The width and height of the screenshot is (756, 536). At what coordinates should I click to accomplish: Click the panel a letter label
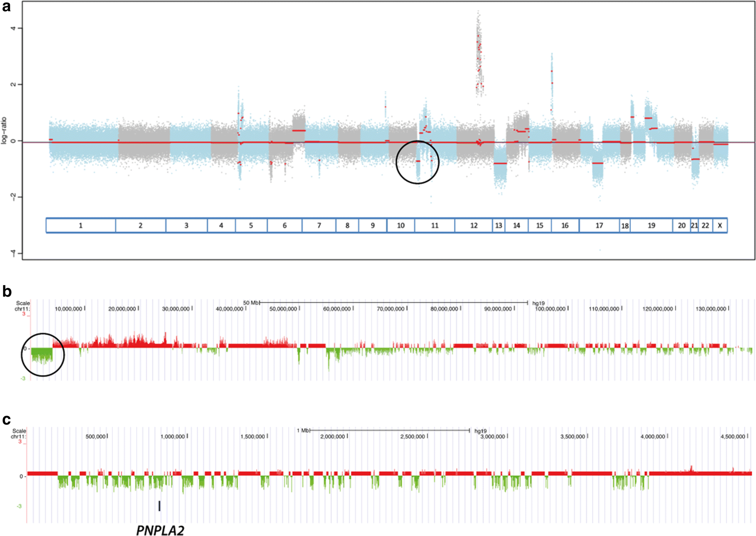[x=6, y=7]
